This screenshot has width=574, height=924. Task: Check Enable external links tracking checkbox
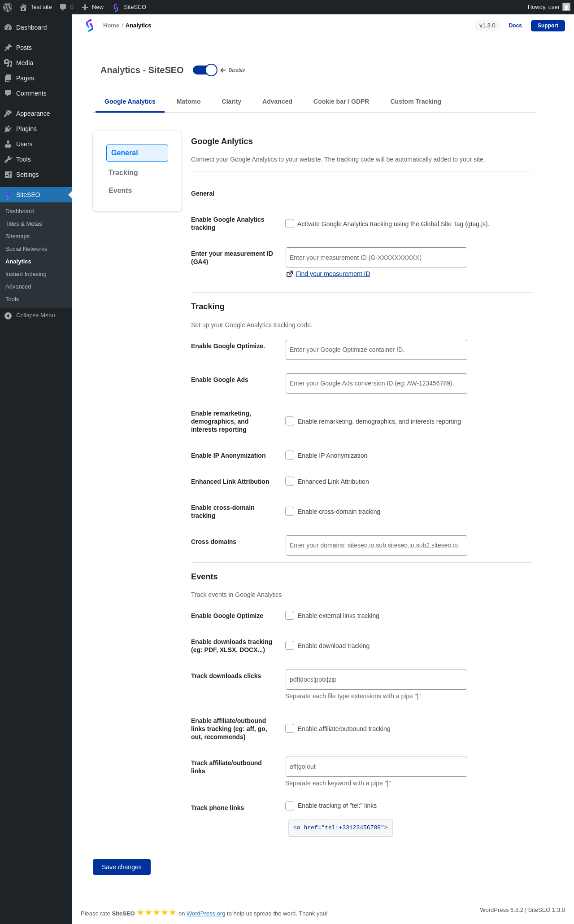coord(290,615)
